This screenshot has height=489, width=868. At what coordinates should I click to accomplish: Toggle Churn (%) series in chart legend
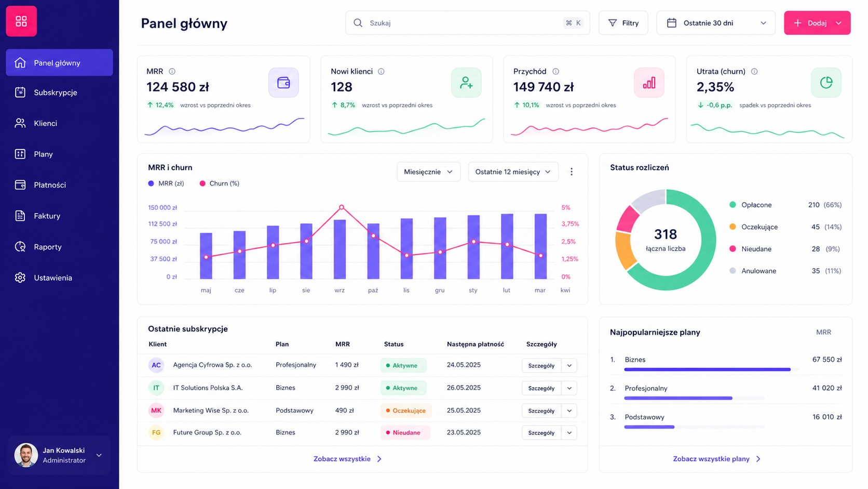[x=220, y=183]
